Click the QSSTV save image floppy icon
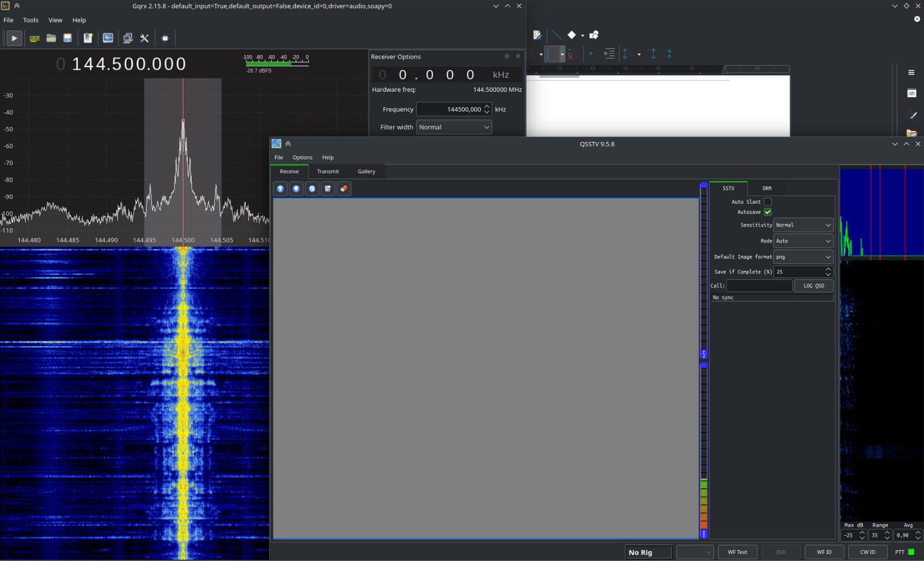This screenshot has width=924, height=561. point(328,189)
